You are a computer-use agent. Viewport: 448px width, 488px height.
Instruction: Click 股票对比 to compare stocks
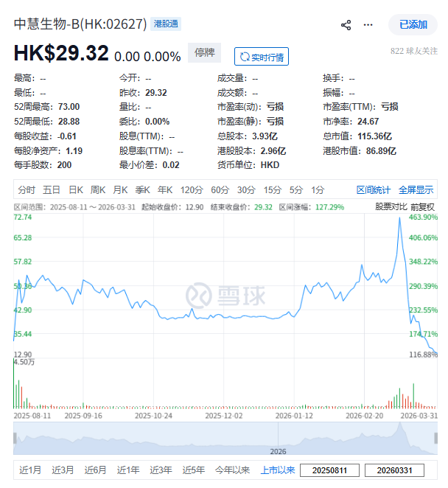coord(391,207)
